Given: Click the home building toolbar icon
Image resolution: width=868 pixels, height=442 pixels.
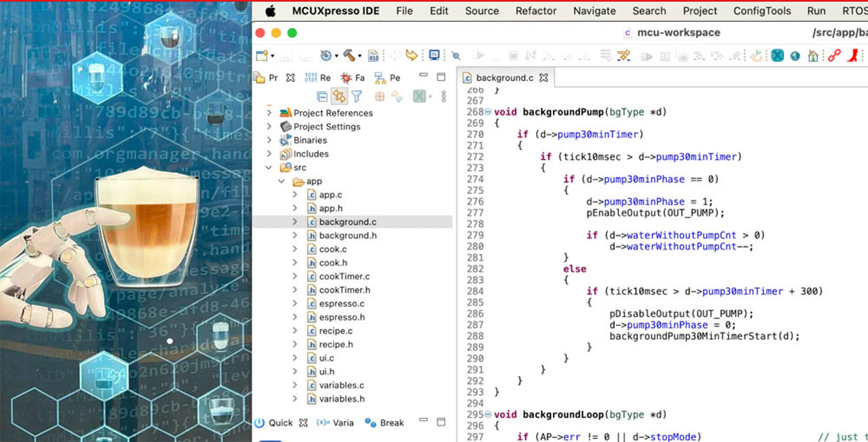Looking at the screenshot, I should 813,56.
